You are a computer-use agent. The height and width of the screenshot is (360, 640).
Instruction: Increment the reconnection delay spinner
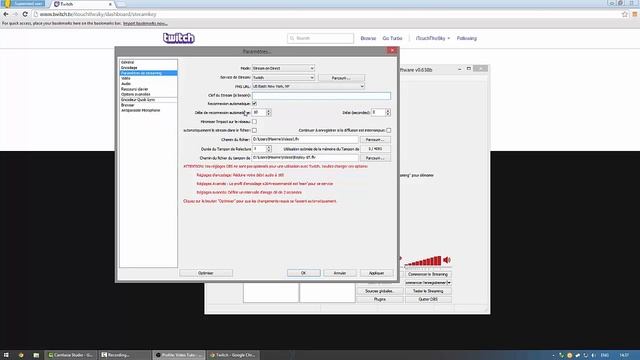click(269, 111)
